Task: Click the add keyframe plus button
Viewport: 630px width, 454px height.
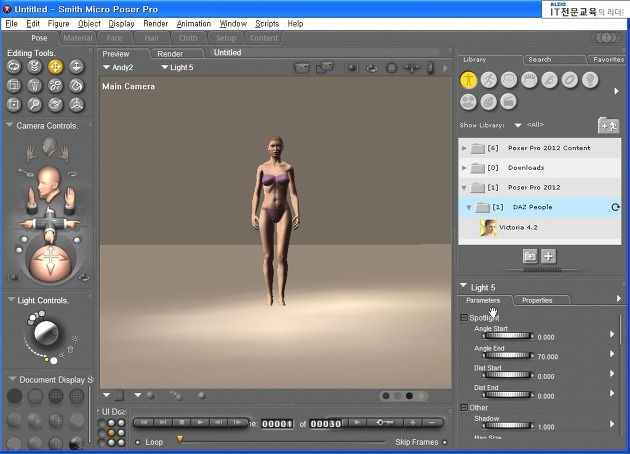Action: coord(412,423)
